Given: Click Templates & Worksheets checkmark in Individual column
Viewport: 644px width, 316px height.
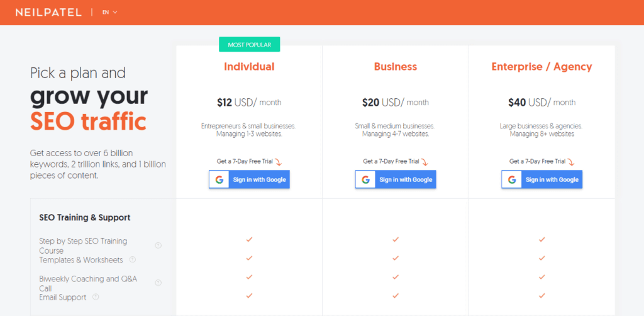Looking at the screenshot, I should tap(249, 258).
